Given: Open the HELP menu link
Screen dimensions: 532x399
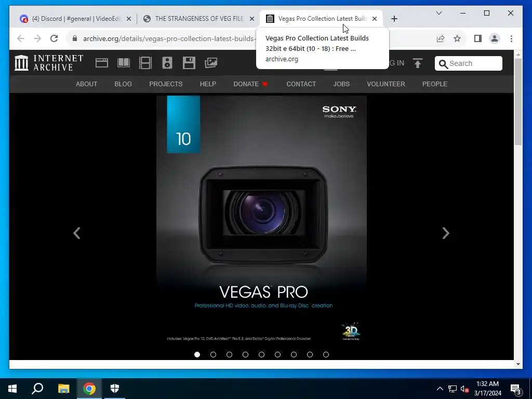Looking at the screenshot, I should (208, 84).
